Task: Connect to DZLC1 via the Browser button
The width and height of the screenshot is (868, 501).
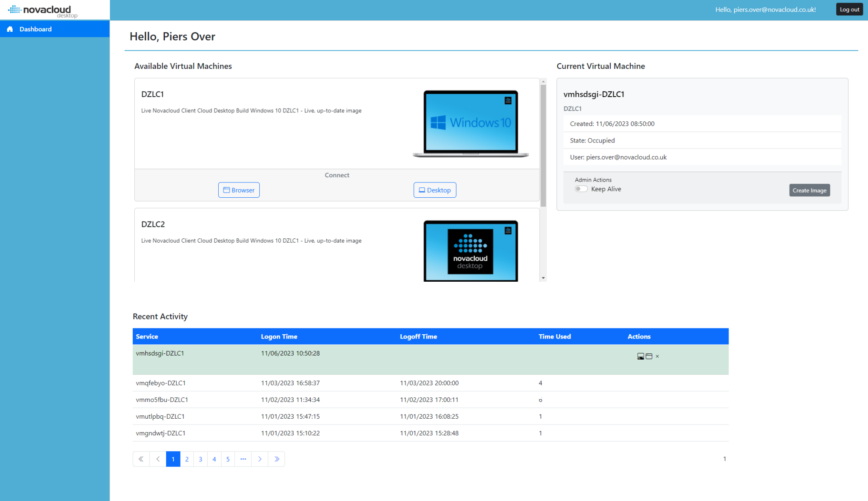Action: tap(239, 190)
